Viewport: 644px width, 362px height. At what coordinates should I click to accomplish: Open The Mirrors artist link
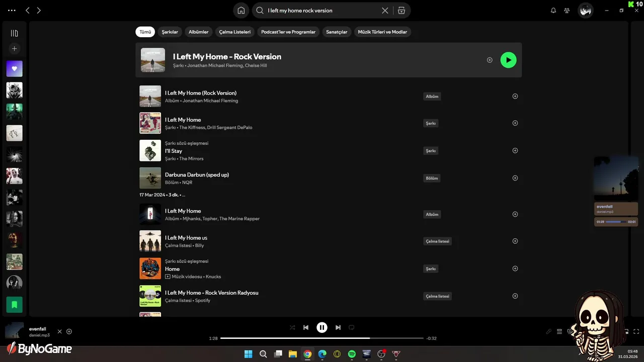pyautogui.click(x=191, y=158)
